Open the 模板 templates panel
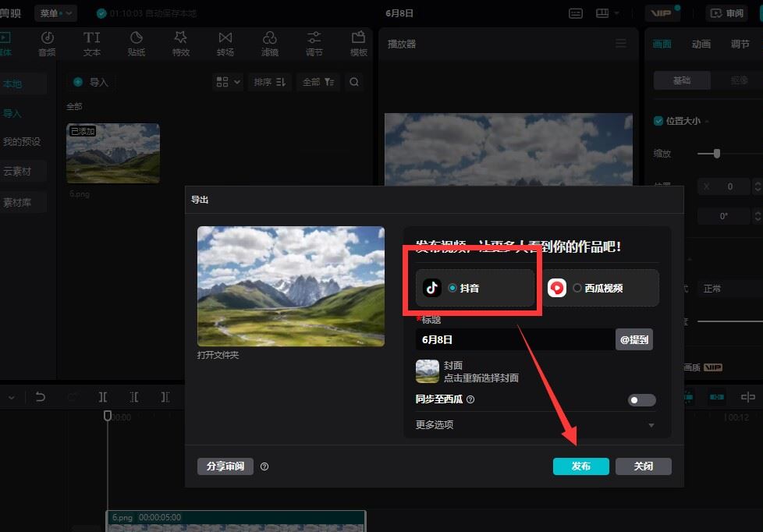Image resolution: width=763 pixels, height=532 pixels. [359, 44]
